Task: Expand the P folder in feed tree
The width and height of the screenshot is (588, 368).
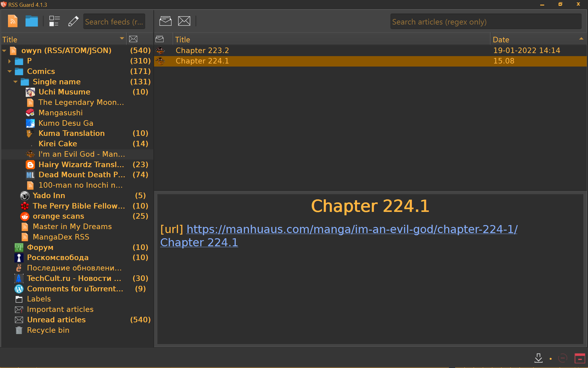Action: [9, 61]
